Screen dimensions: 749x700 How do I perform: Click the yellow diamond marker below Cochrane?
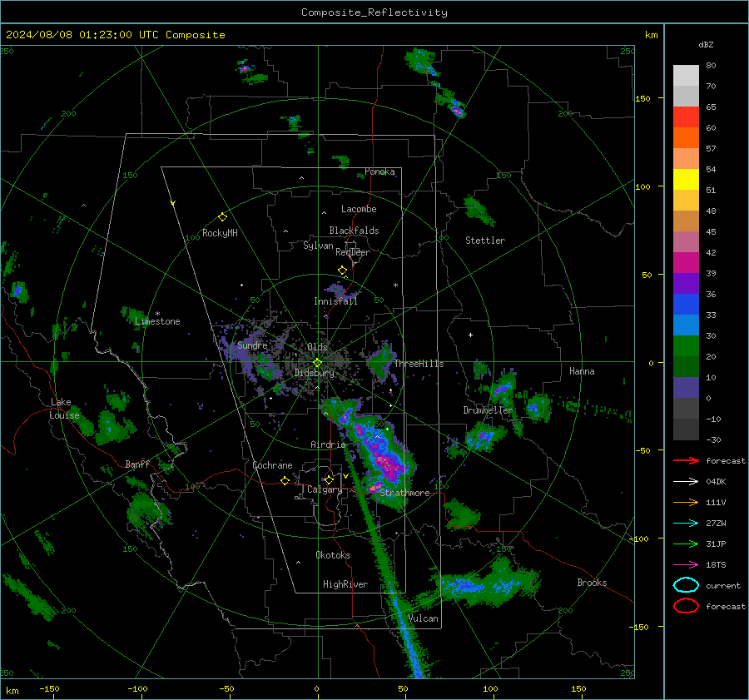pyautogui.click(x=285, y=480)
